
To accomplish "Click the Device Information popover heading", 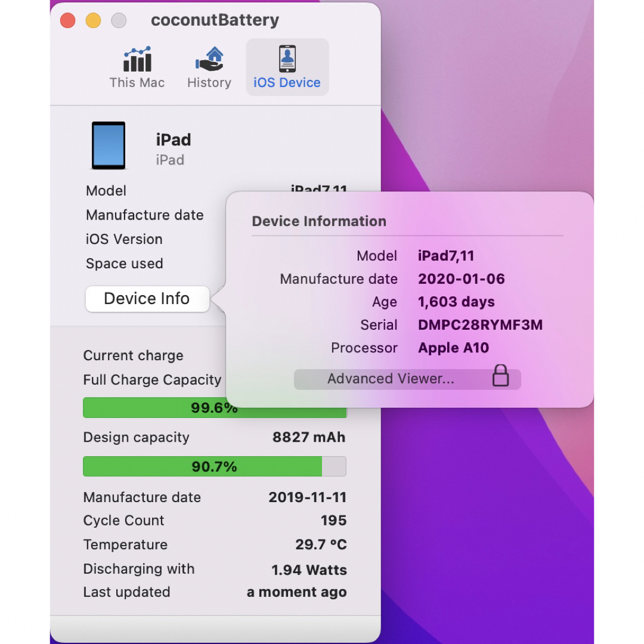I will (x=319, y=221).
